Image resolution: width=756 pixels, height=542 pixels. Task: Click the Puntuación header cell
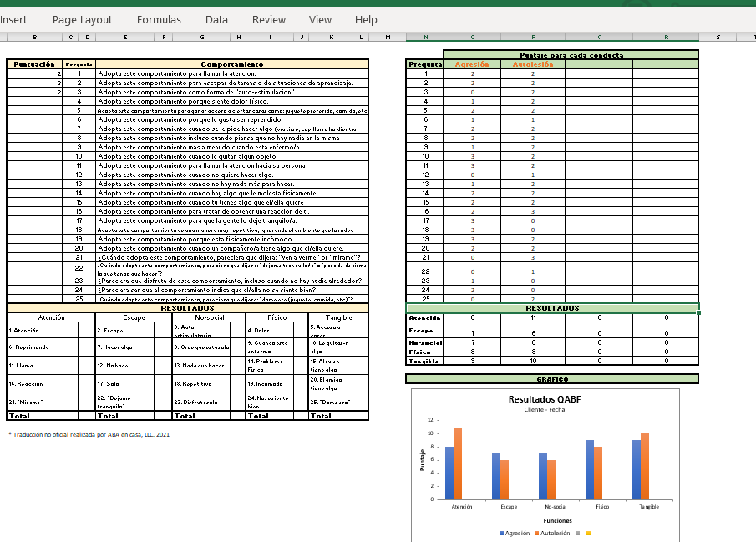click(34, 64)
